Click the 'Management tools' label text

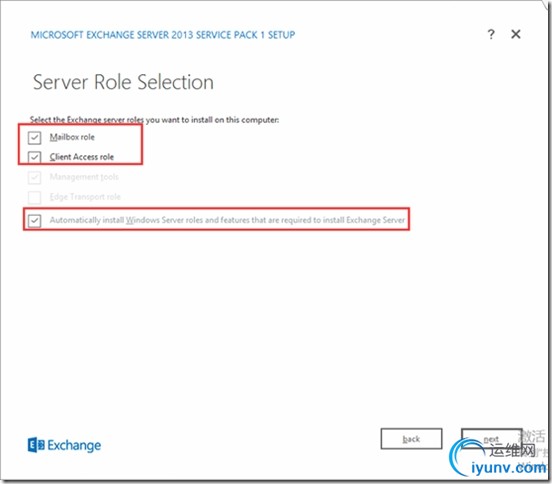pos(84,177)
